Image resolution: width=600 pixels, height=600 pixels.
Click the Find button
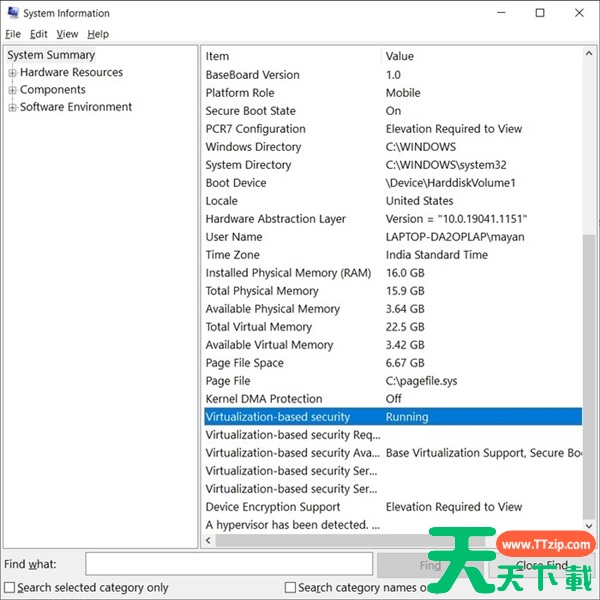click(x=430, y=565)
